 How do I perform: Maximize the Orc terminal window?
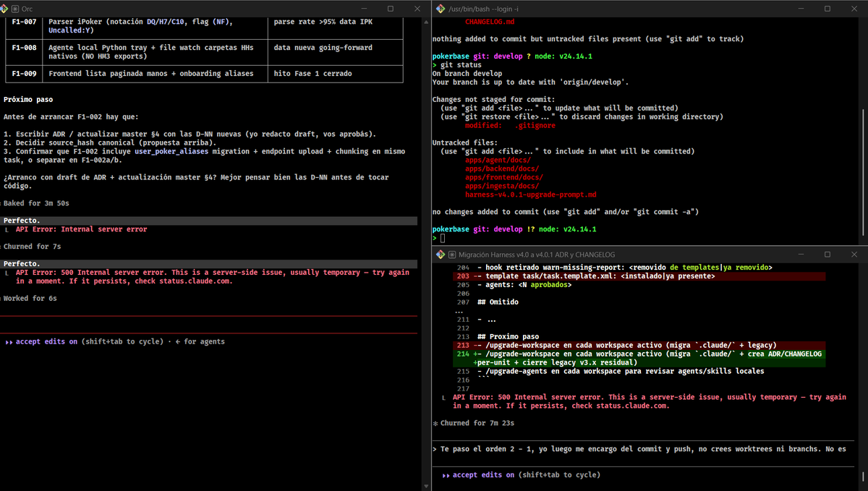391,9
